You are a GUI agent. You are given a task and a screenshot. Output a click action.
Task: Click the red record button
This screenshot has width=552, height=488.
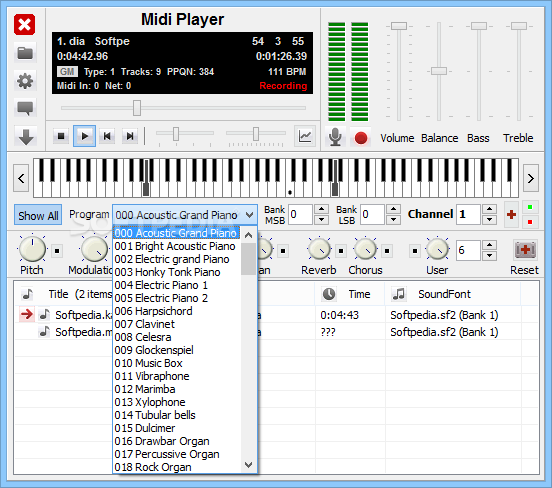pos(360,138)
